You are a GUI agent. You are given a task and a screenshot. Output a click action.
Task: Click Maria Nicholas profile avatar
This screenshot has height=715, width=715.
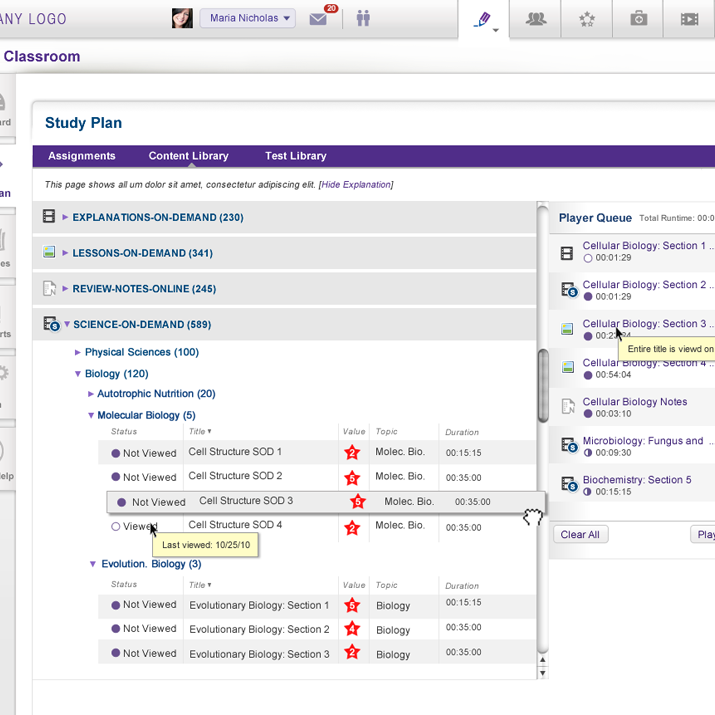(x=182, y=19)
